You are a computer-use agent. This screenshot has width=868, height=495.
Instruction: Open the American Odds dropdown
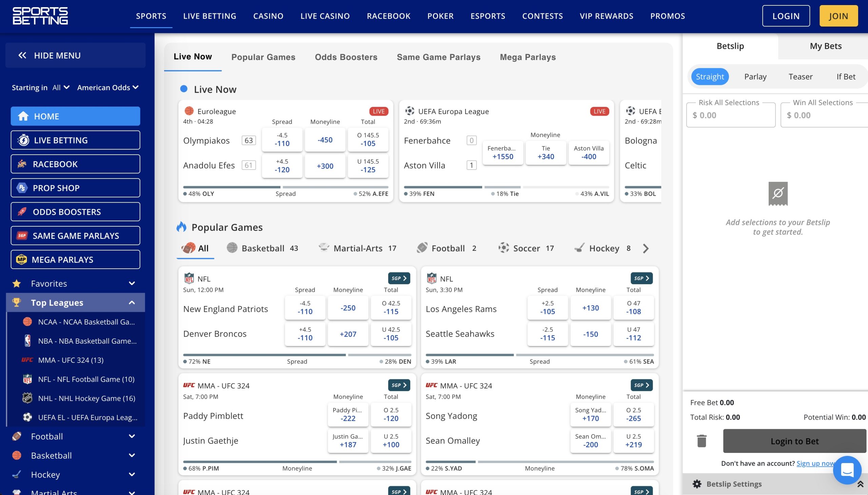[x=107, y=88]
